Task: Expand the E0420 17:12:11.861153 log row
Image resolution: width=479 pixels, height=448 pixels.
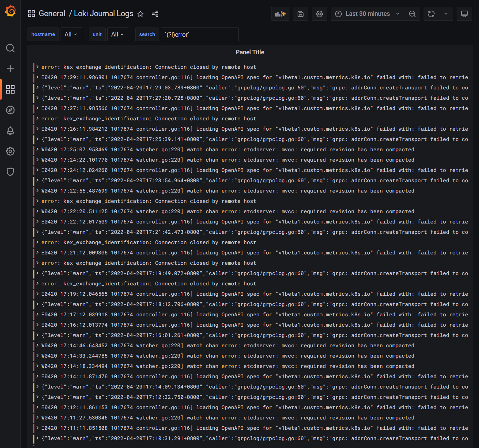Action: point(38,407)
